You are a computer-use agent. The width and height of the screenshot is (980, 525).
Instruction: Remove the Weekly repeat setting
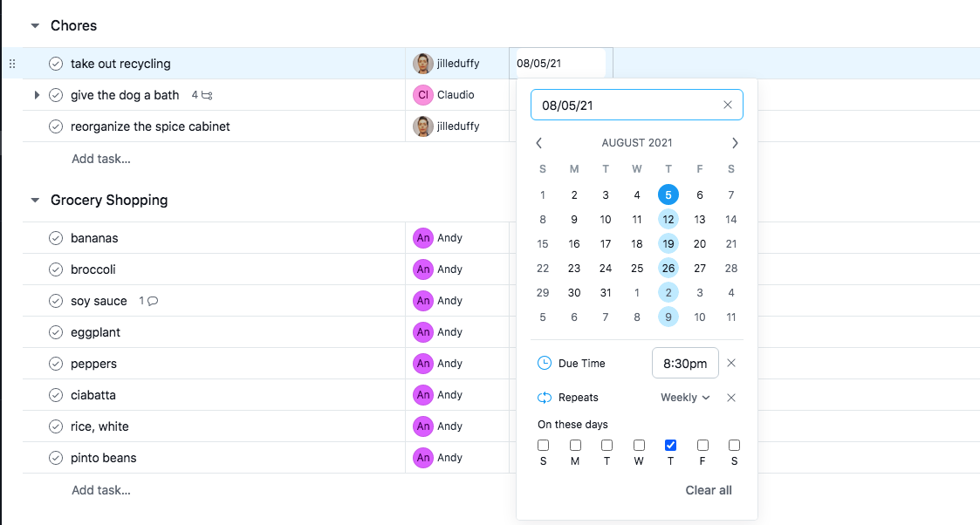click(731, 398)
